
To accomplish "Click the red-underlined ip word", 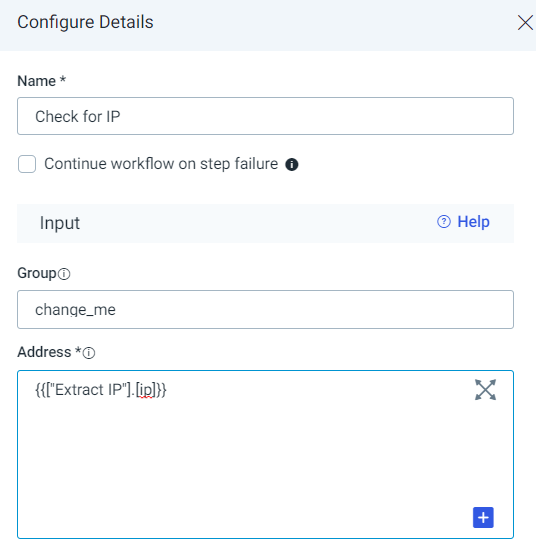I will click(145, 391).
